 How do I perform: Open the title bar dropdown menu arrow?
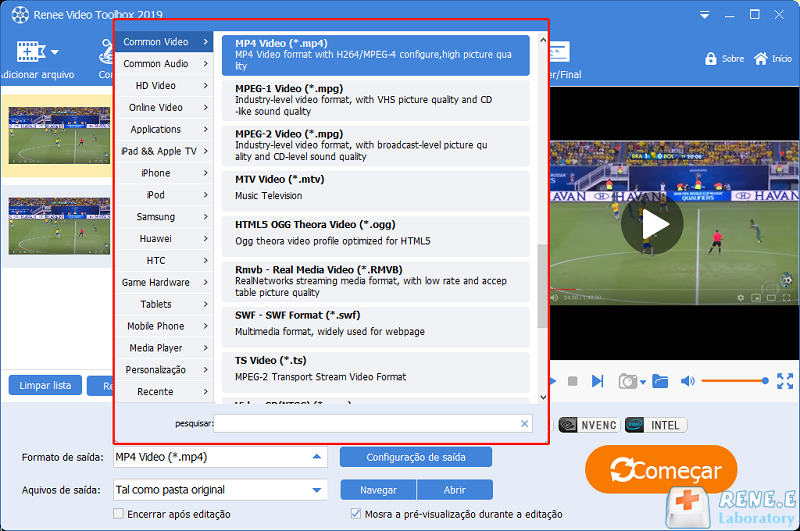pos(704,15)
